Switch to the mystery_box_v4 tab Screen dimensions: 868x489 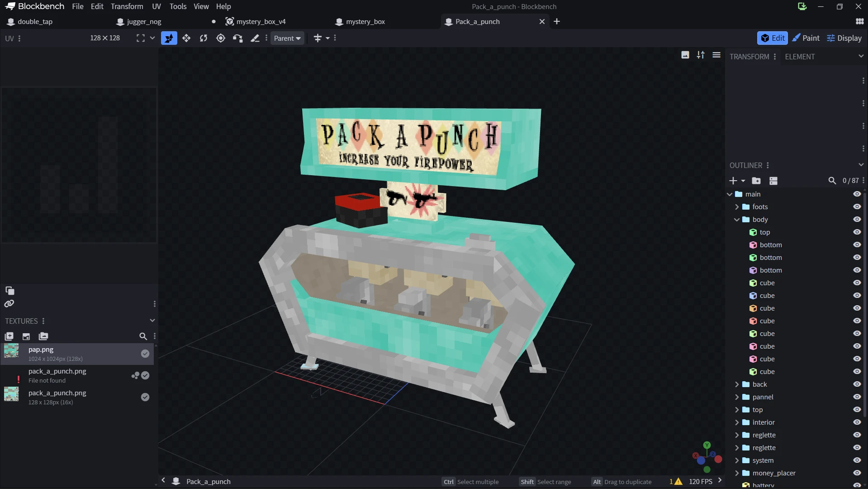pos(261,21)
